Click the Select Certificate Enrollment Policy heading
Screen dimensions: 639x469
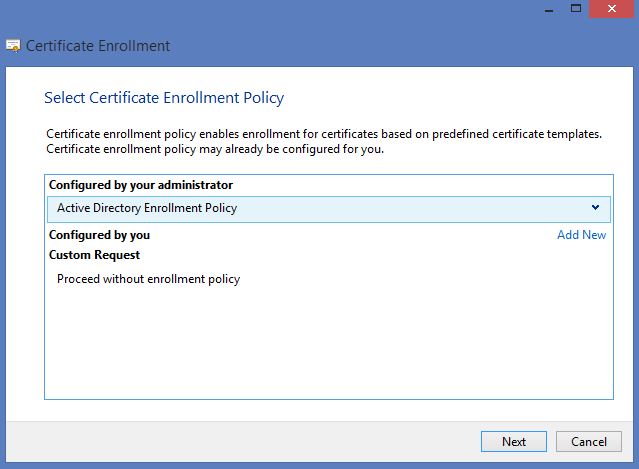point(164,98)
